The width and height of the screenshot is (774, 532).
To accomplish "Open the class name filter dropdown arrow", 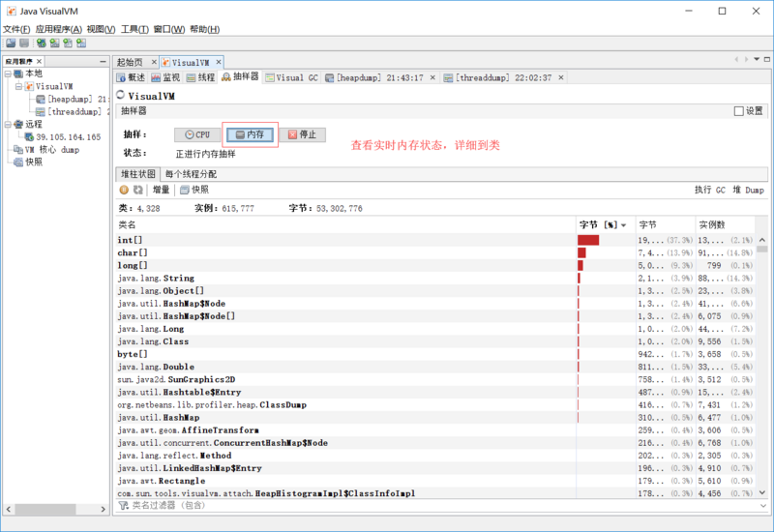I will (763, 505).
